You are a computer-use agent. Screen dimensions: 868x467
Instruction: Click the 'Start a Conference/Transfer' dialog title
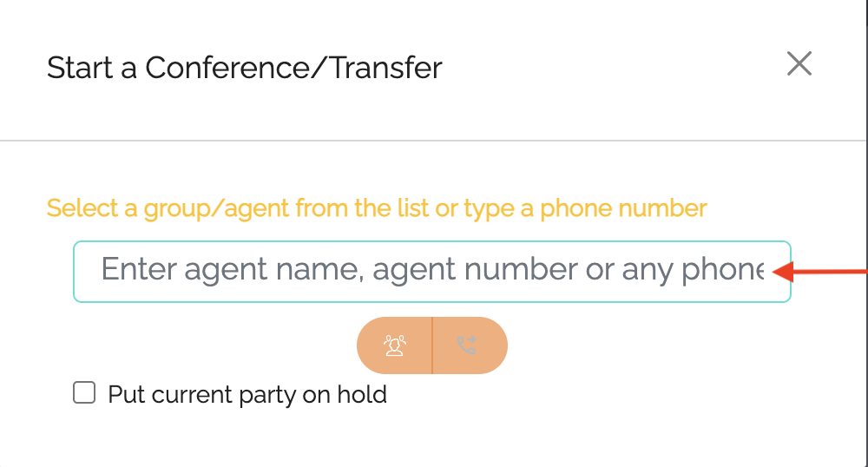click(244, 68)
